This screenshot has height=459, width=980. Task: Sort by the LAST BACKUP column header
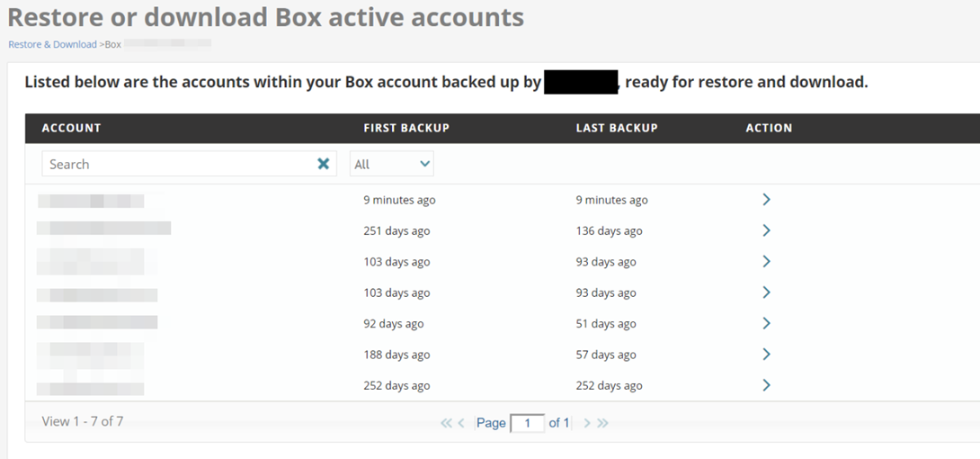[617, 128]
